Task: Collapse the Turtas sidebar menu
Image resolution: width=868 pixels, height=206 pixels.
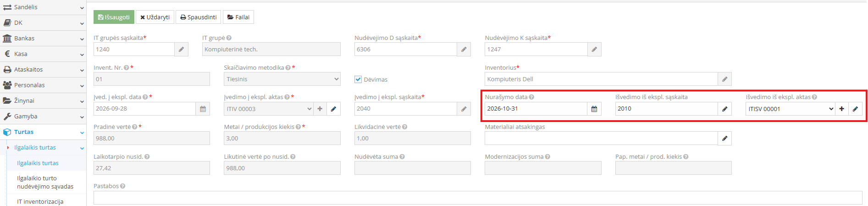Action: pyautogui.click(x=43, y=132)
